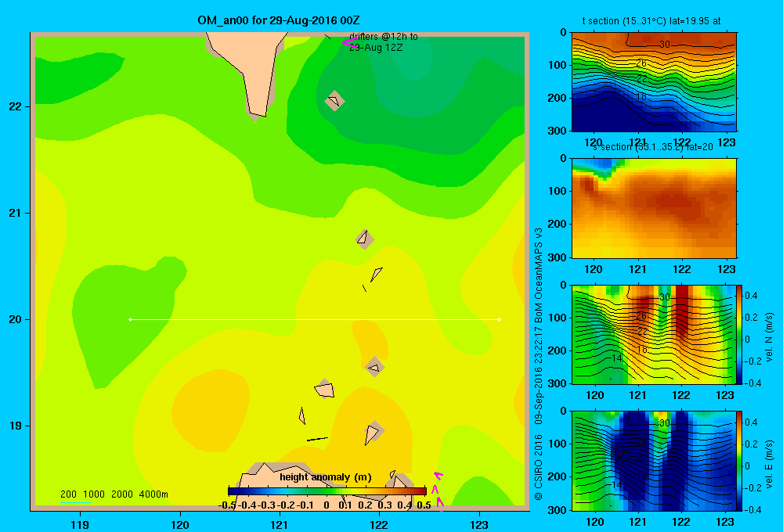Click the latitude label 21 on main map
This screenshot has width=783, height=532.
[16, 213]
